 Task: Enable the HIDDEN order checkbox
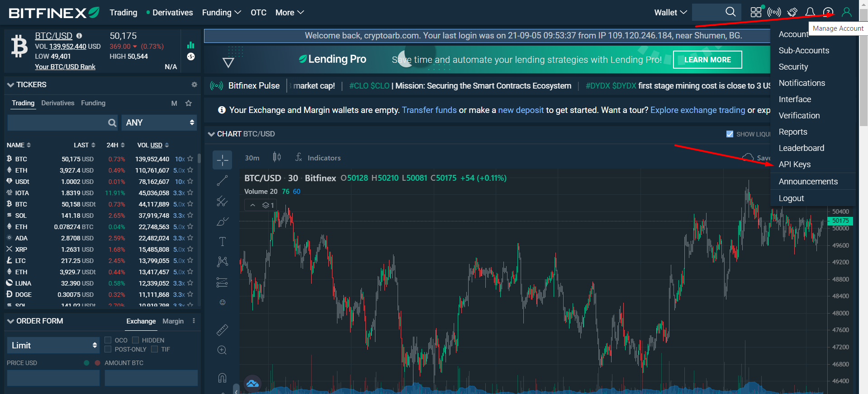(x=135, y=340)
